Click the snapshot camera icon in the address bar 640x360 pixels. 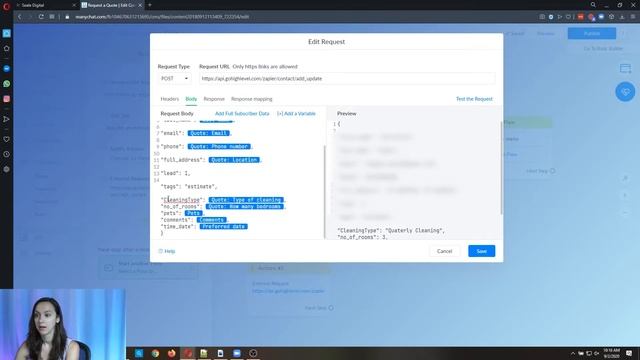pos(542,17)
